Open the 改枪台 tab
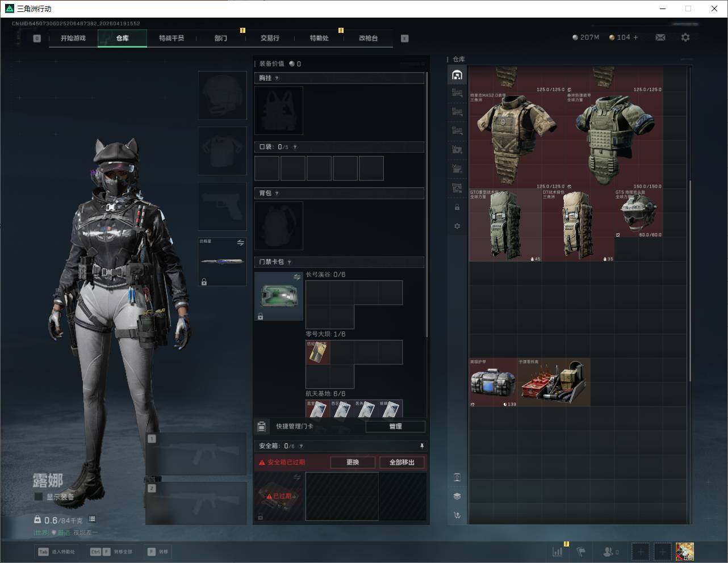 click(368, 39)
